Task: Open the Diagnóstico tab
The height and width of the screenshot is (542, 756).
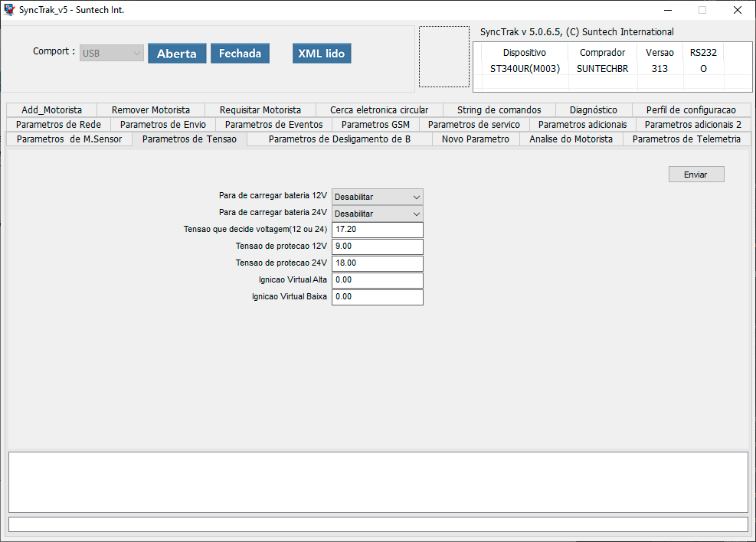Action: (x=594, y=110)
